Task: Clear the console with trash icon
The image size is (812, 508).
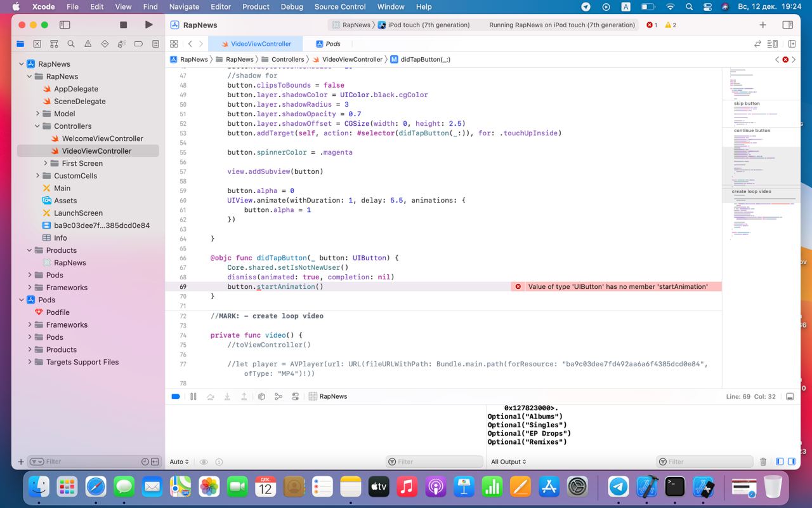Action: click(x=763, y=462)
